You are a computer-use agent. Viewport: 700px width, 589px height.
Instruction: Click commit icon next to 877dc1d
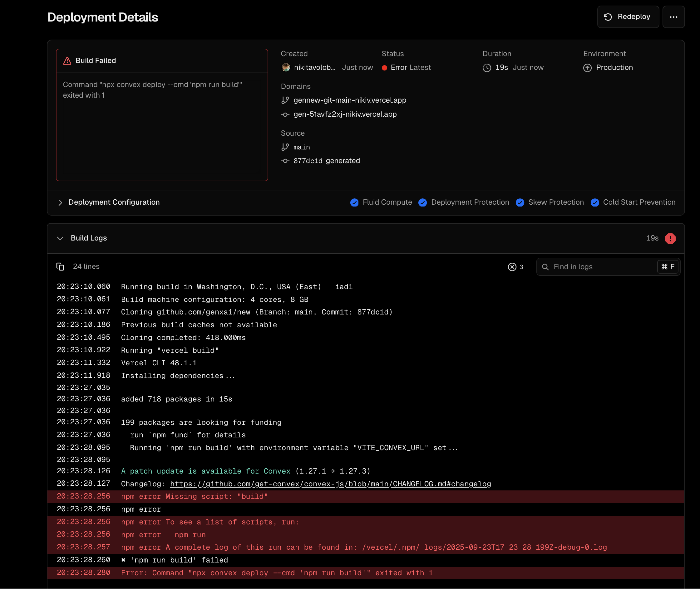285,161
